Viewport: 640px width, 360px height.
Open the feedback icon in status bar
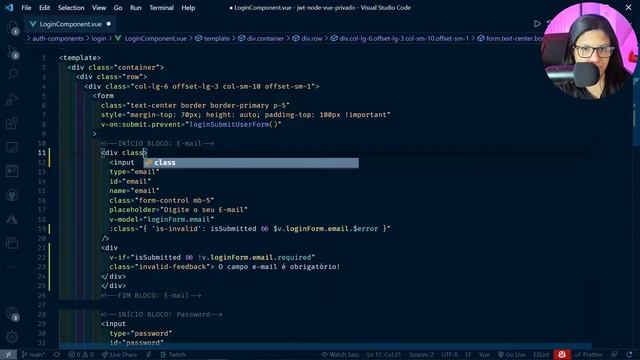(x=614, y=355)
